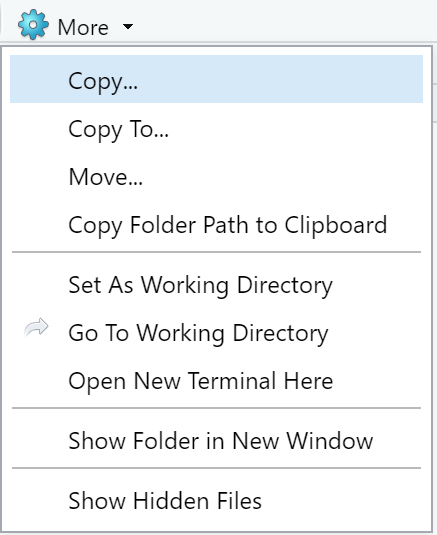Toggle Show Hidden Files
The width and height of the screenshot is (437, 535).
click(x=216, y=501)
